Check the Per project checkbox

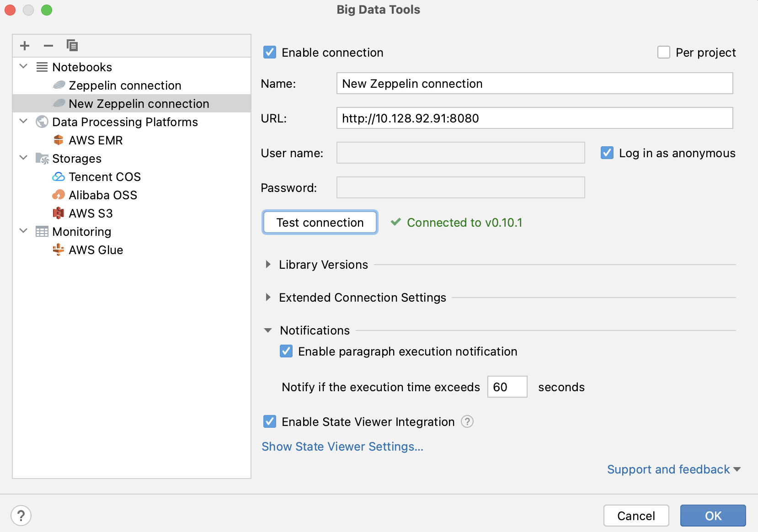pyautogui.click(x=664, y=52)
